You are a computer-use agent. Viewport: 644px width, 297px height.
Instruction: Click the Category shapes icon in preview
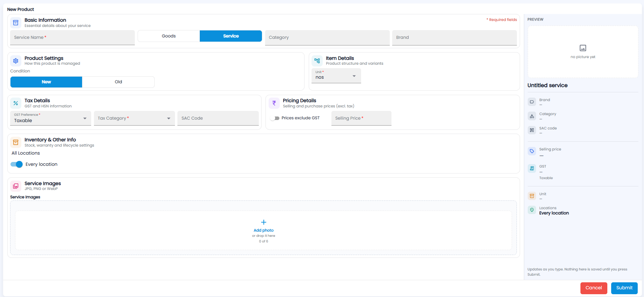click(532, 116)
